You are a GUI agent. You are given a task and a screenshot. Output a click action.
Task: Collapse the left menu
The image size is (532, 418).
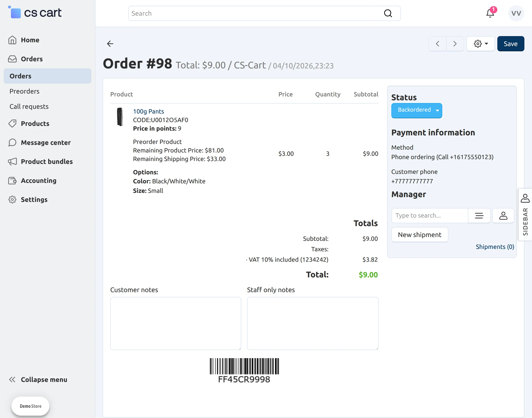coord(38,380)
